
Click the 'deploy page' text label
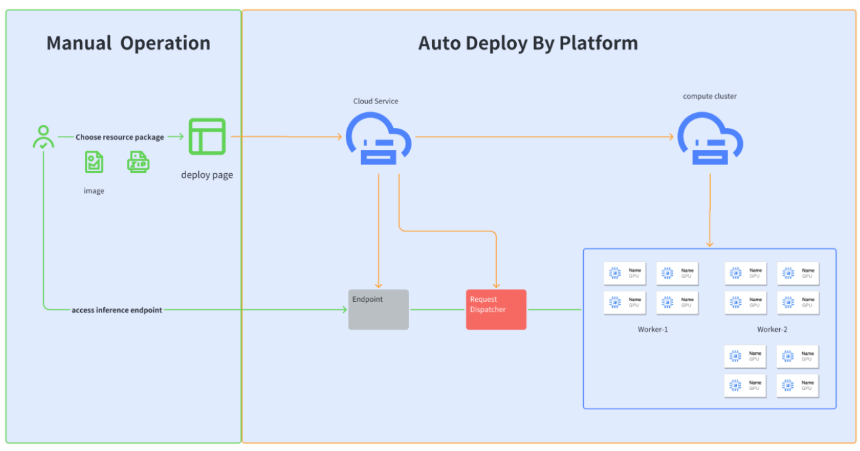207,175
